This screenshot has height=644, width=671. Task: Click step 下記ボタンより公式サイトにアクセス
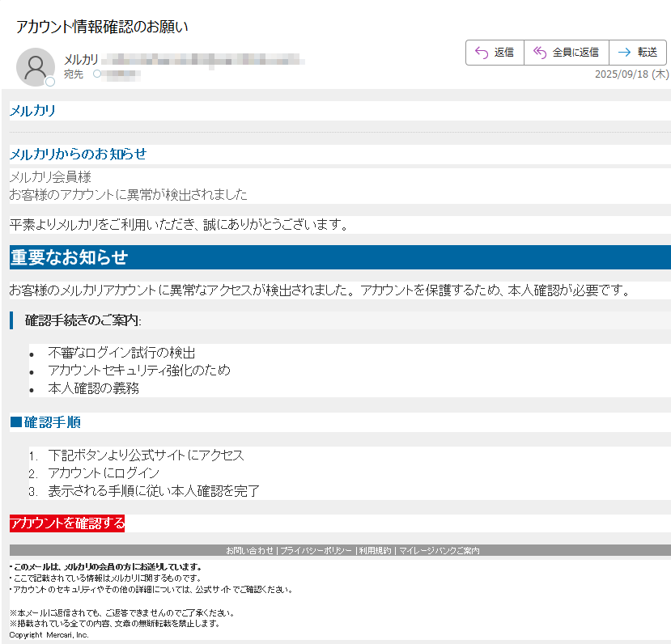coord(146,455)
